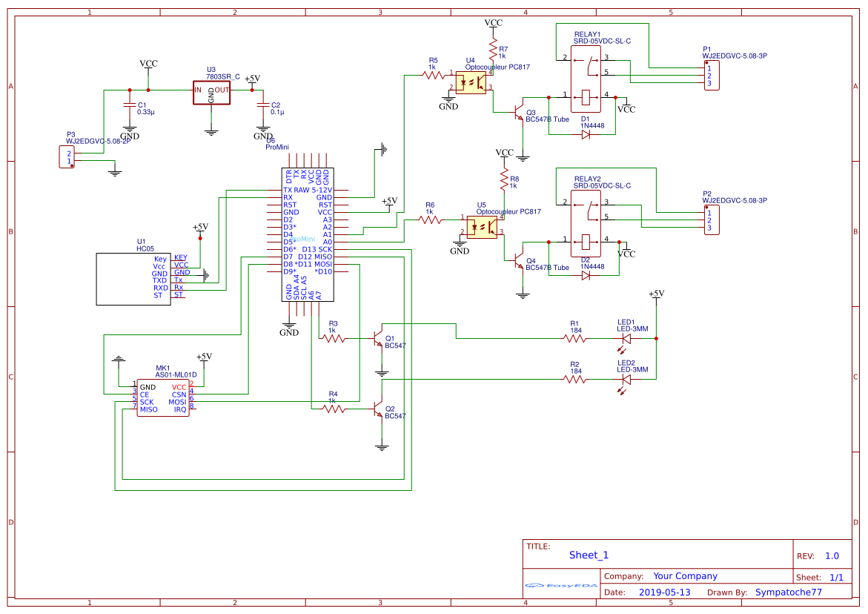Click the EasyEDA watermark logo
The width and height of the screenshot is (868, 614).
click(x=561, y=586)
